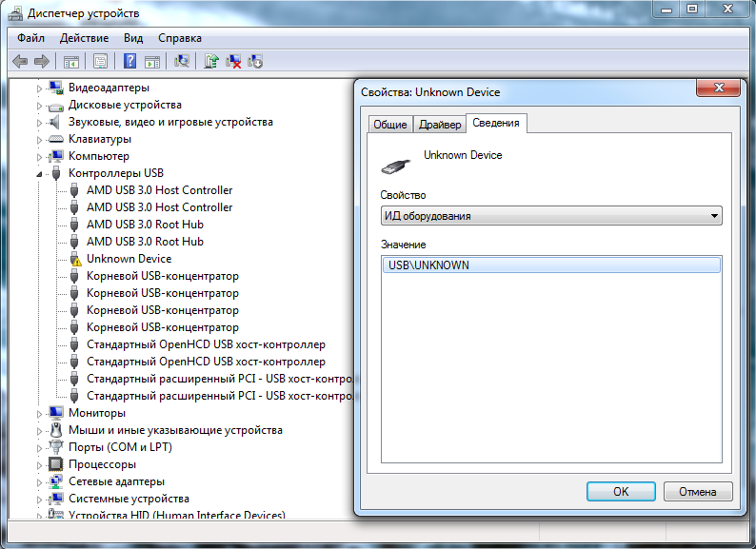
Task: Close the Свойства: Unknown Device dialog
Action: (719, 88)
